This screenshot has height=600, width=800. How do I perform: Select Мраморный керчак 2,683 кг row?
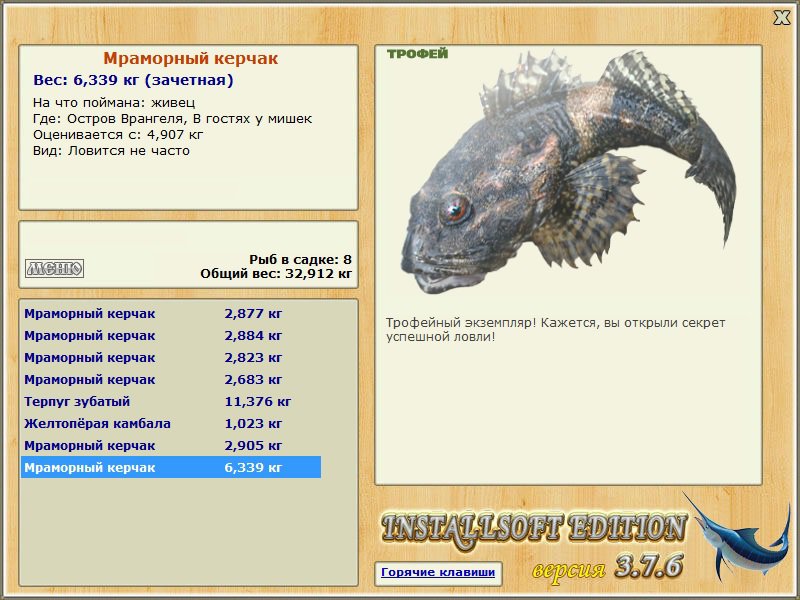click(171, 380)
